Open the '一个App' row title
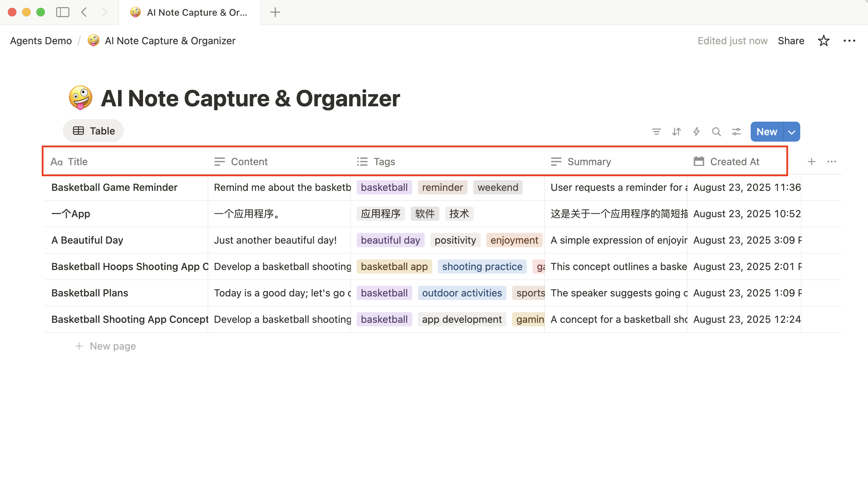 pyautogui.click(x=71, y=214)
